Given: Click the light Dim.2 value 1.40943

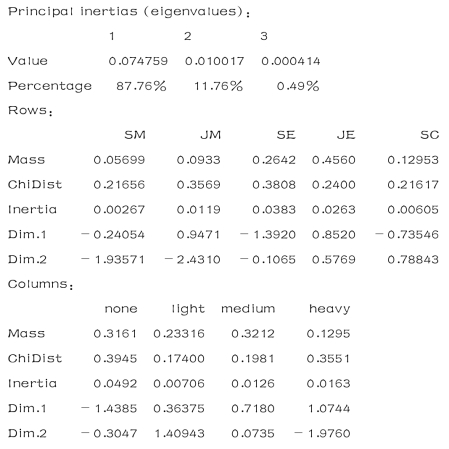Looking at the screenshot, I should click(179, 433).
